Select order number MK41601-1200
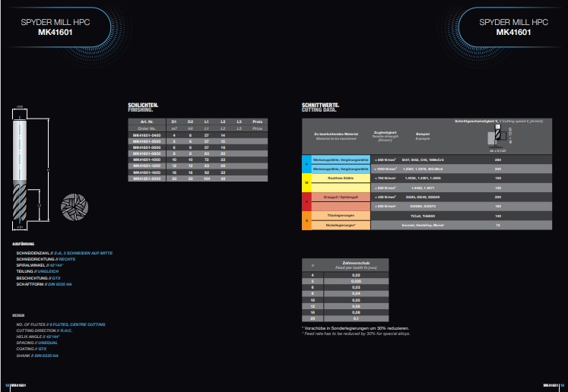568x392 pixels. [147, 166]
